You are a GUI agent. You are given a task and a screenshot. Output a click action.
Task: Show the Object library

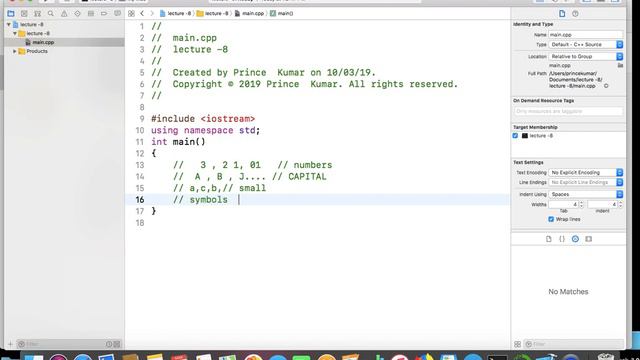point(575,239)
